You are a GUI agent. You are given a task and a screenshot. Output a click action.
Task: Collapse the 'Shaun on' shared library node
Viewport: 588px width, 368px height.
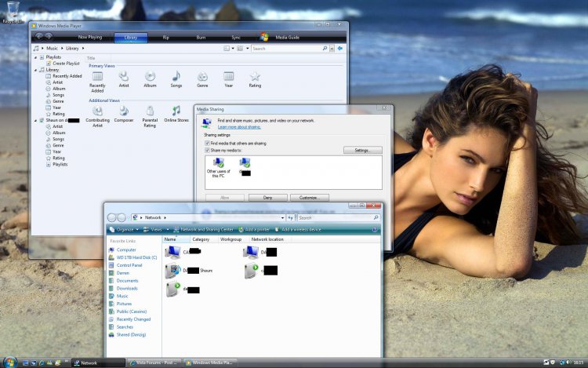tap(36, 120)
